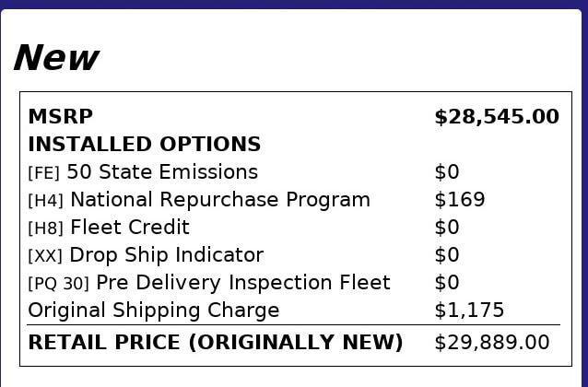Select the Fleet Credit option
Viewport: 588px width, 387px height.
(x=130, y=228)
